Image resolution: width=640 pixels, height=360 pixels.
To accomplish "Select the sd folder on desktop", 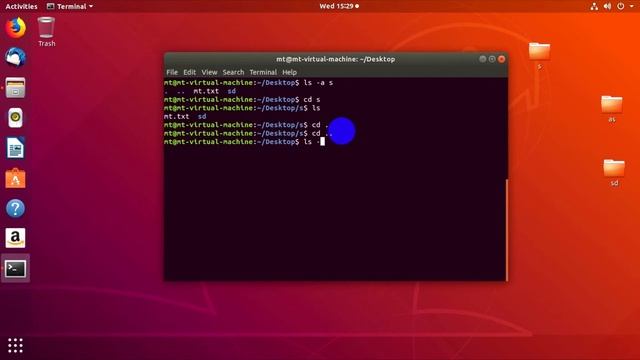I will [614, 173].
